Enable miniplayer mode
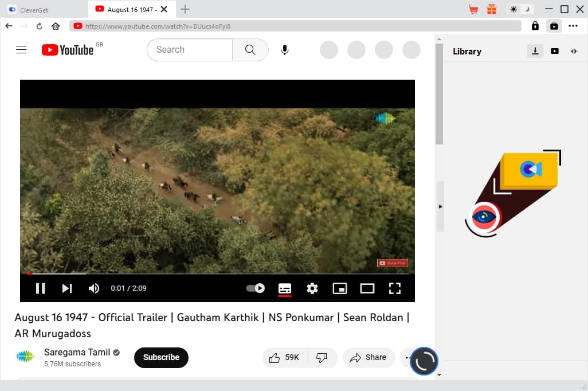 [340, 288]
